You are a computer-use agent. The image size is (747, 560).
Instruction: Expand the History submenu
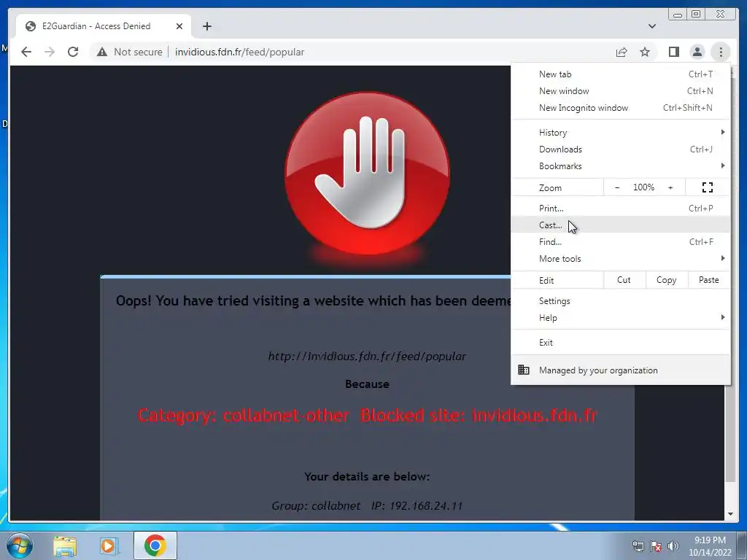pyautogui.click(x=620, y=133)
